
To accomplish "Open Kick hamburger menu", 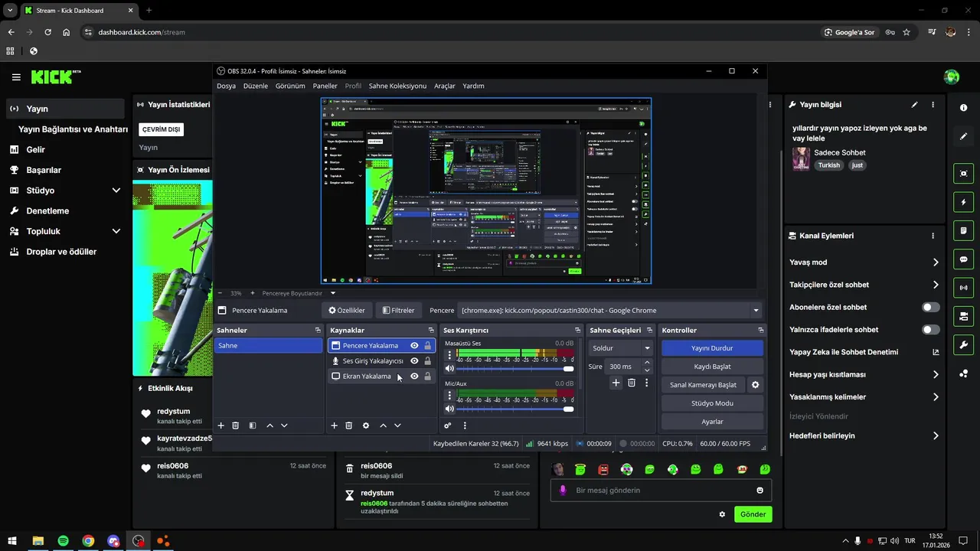I will click(16, 77).
